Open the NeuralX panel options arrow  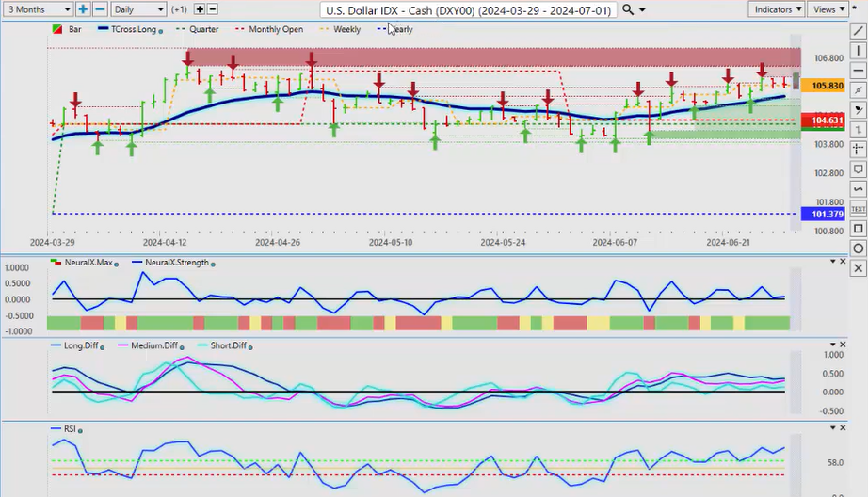832,262
